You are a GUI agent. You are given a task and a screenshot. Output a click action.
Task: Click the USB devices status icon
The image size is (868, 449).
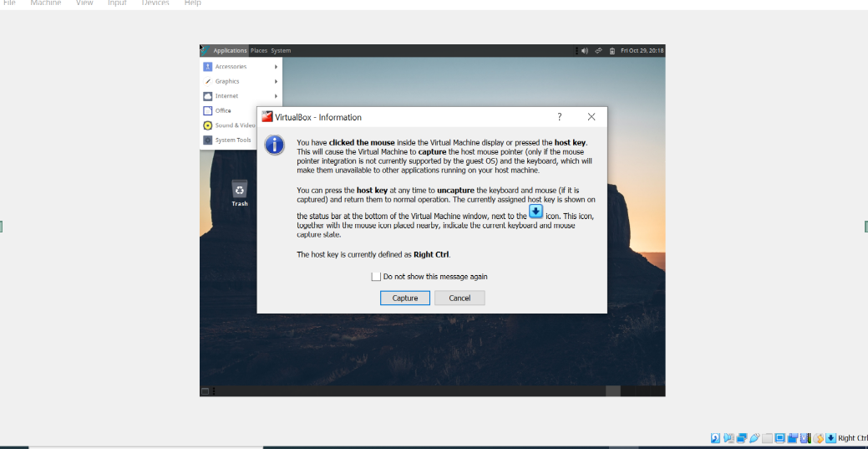click(754, 438)
